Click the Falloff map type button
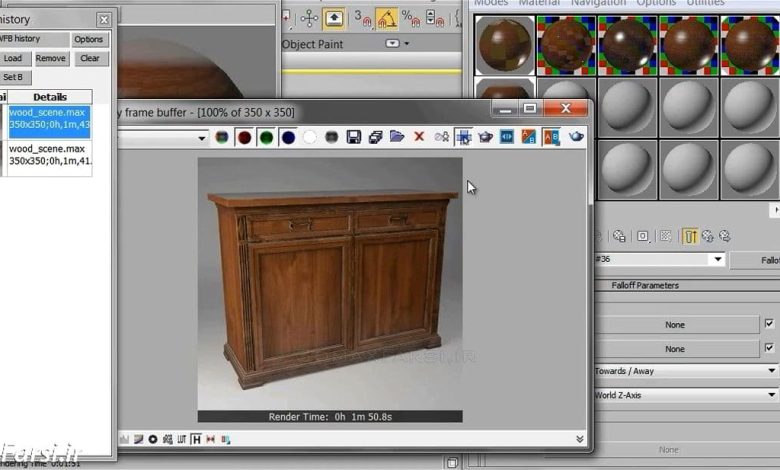This screenshot has width=780, height=470. [x=755, y=260]
